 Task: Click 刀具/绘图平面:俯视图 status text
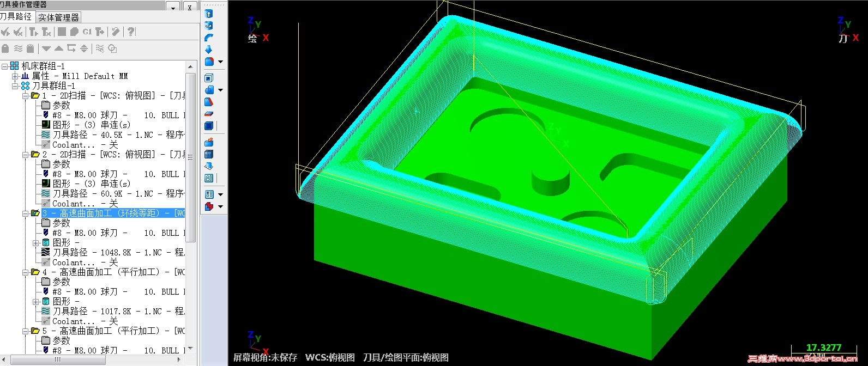[x=406, y=357]
